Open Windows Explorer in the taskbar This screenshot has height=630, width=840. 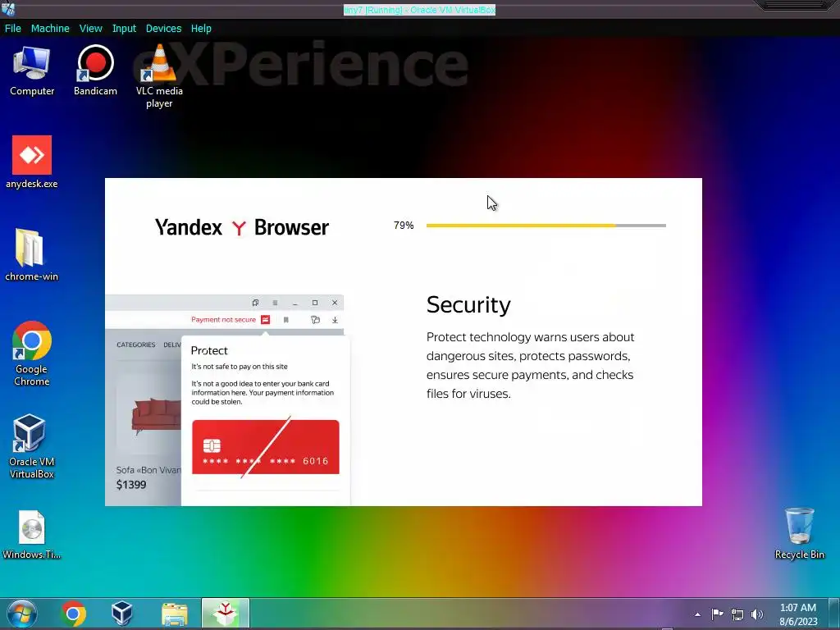[x=175, y=614]
